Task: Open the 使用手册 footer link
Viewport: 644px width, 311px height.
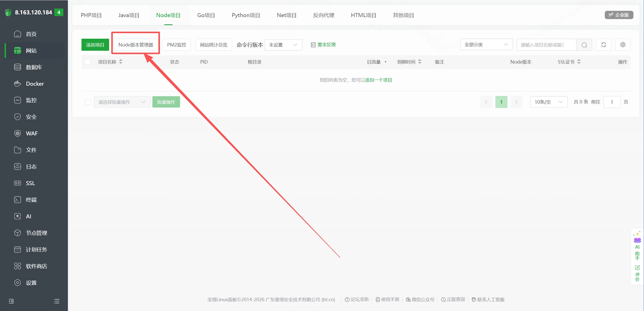Action: click(x=388, y=299)
